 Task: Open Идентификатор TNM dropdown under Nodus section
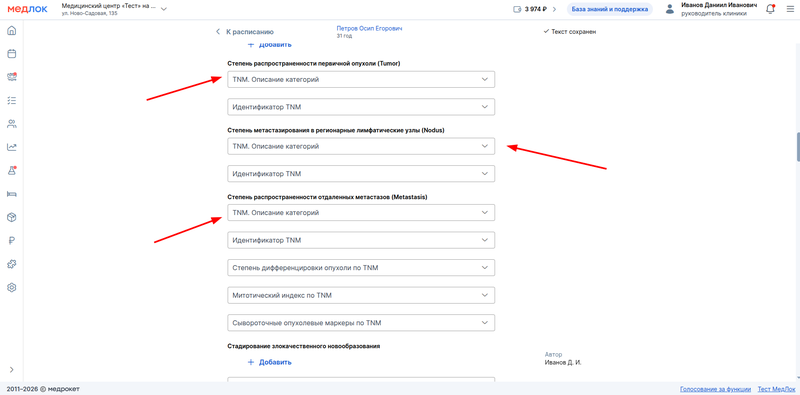(x=361, y=174)
